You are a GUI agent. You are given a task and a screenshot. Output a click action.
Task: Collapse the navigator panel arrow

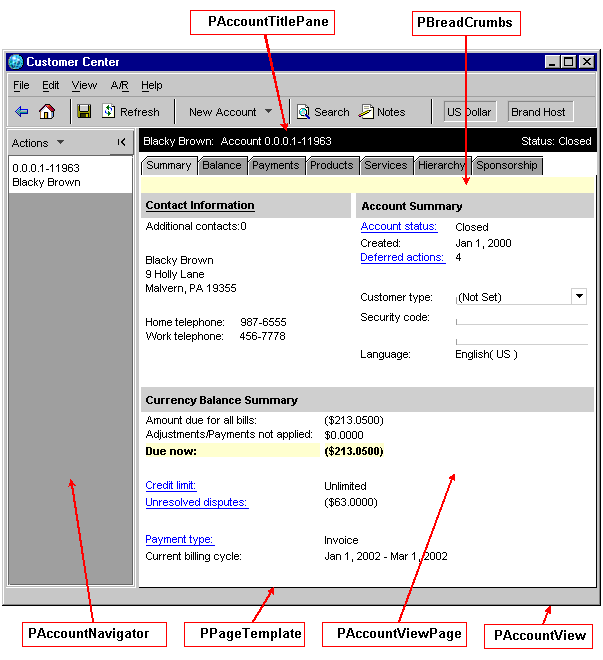tap(121, 142)
